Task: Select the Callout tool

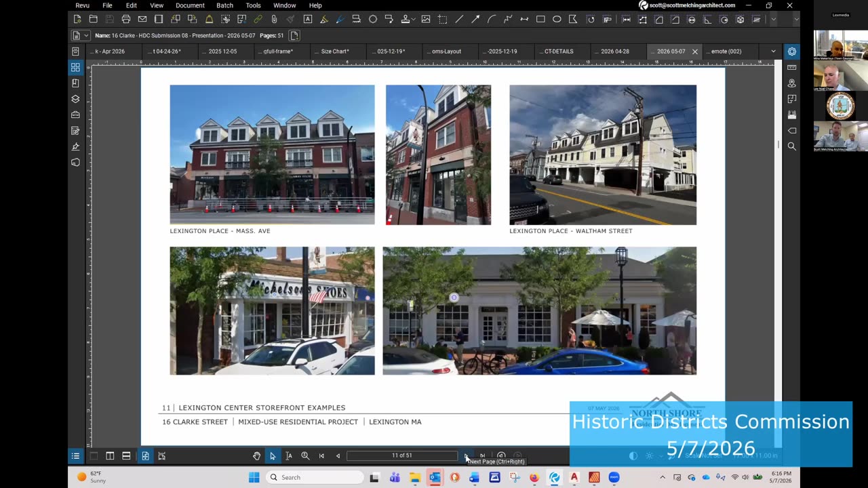Action: [x=389, y=19]
